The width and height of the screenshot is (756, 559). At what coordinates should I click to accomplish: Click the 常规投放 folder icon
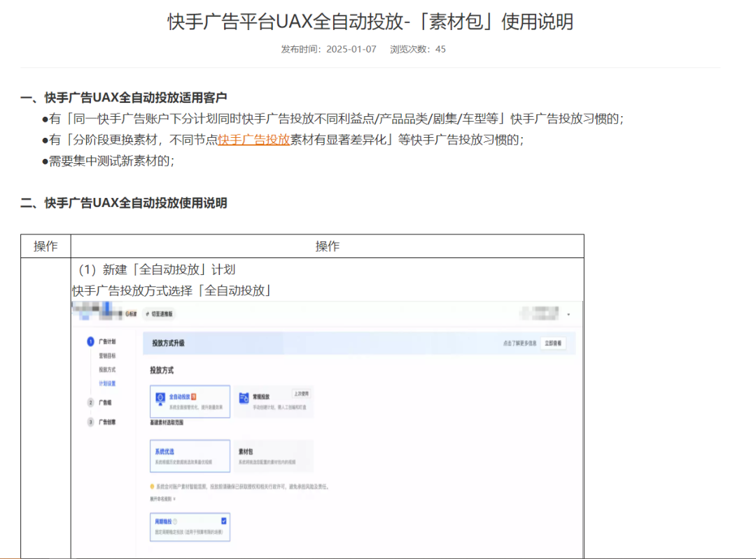tap(244, 397)
